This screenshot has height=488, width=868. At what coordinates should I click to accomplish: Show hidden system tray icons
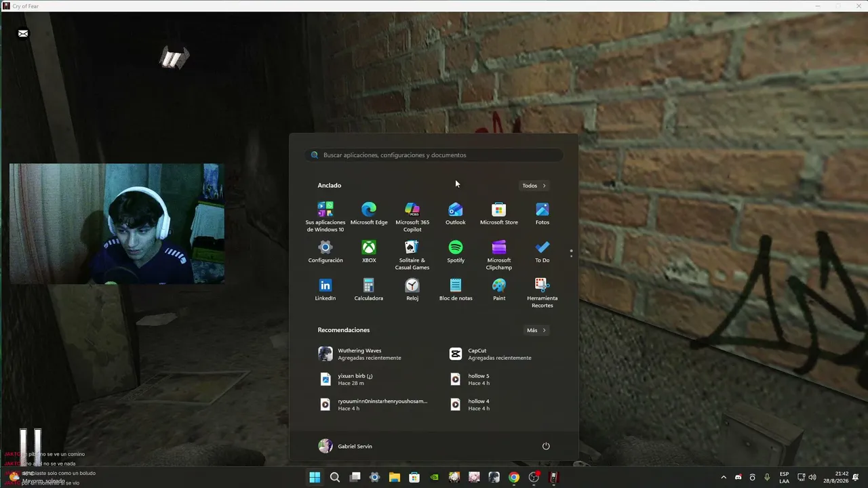[x=723, y=477]
